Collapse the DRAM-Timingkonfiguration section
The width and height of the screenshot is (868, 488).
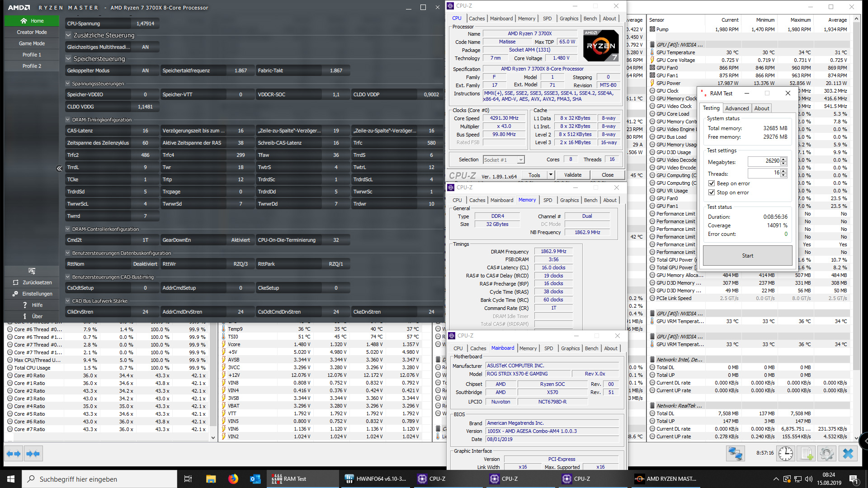(x=68, y=120)
